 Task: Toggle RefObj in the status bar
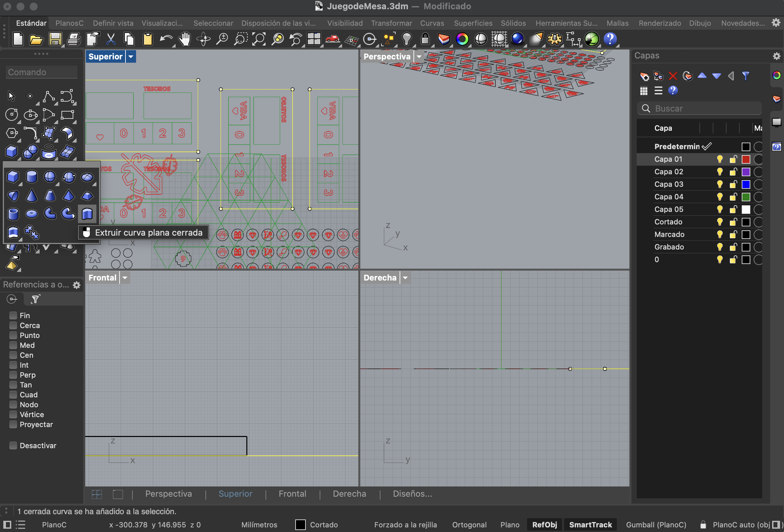point(544,525)
